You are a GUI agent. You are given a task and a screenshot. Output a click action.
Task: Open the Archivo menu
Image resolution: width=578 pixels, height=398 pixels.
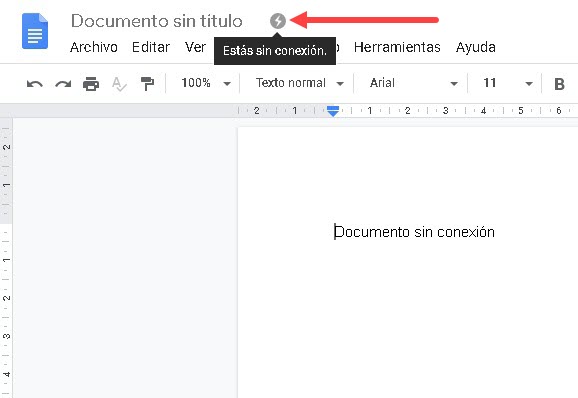[x=94, y=47]
